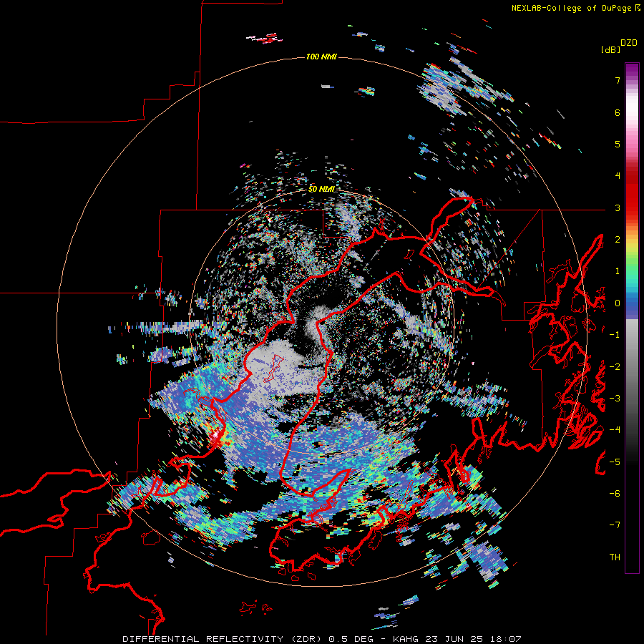Click the -6 value on the scale
The image size is (644, 644).
point(615,494)
